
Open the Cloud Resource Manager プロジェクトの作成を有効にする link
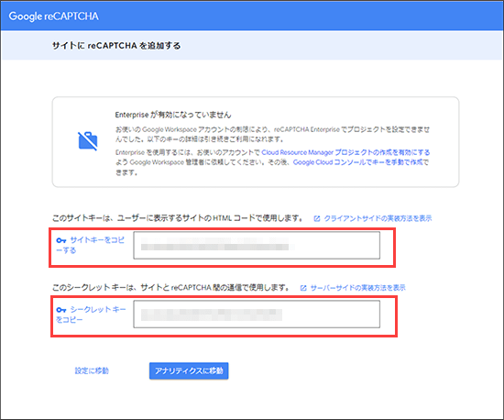(x=345, y=152)
